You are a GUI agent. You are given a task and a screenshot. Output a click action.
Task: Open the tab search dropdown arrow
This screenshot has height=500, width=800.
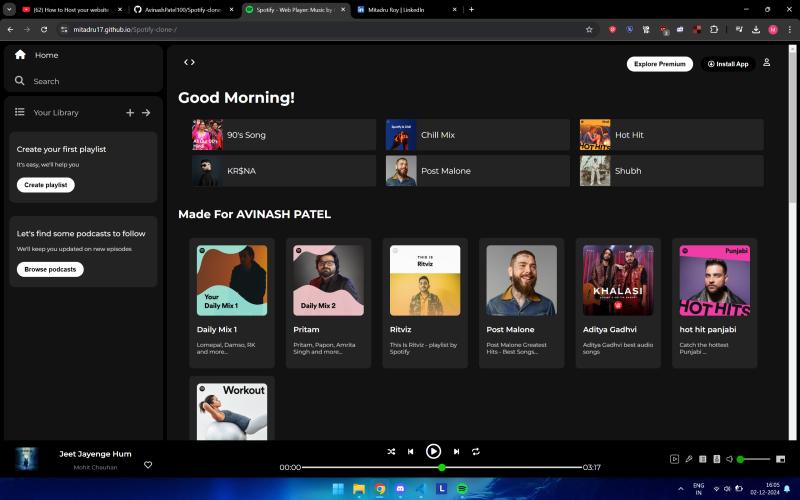pyautogui.click(x=9, y=9)
